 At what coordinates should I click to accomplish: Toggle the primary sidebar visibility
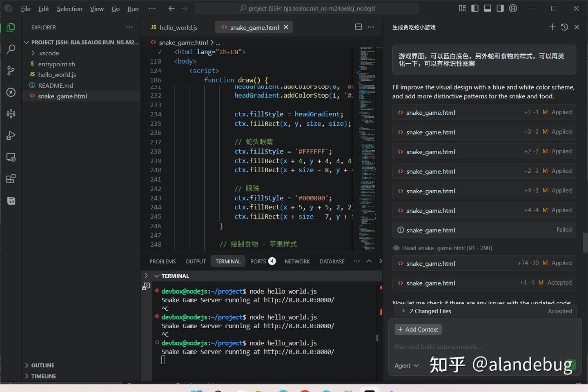coord(475,8)
